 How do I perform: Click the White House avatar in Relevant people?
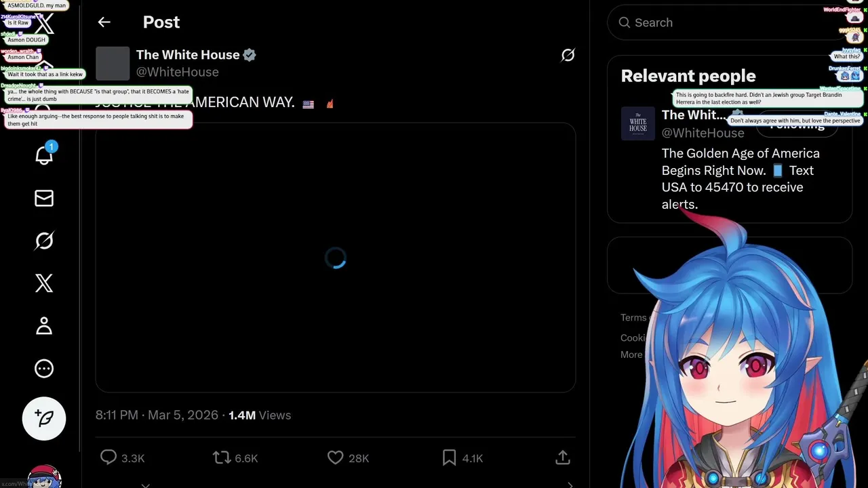click(x=638, y=123)
